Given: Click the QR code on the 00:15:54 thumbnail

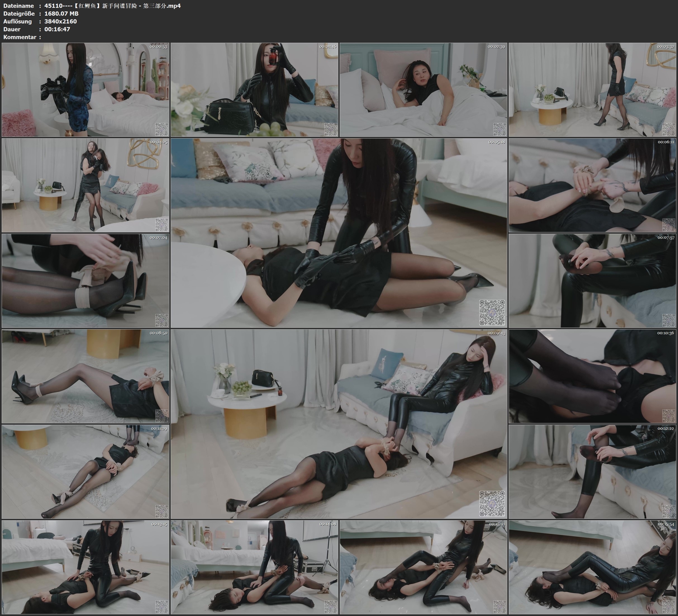Looking at the screenshot, I should pos(669,607).
